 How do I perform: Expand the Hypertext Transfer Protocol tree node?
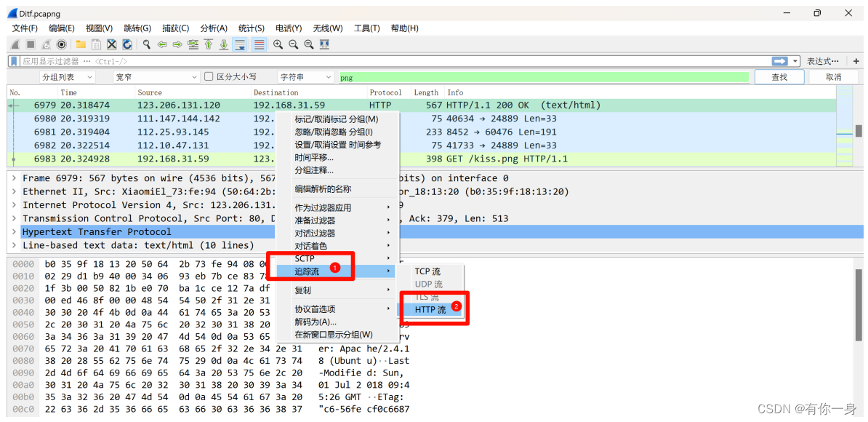coord(15,232)
